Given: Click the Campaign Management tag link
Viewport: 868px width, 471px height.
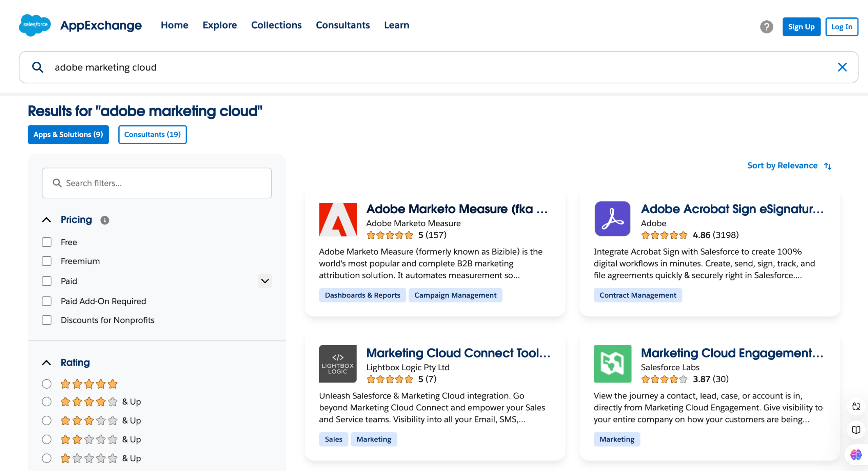Looking at the screenshot, I should 455,295.
